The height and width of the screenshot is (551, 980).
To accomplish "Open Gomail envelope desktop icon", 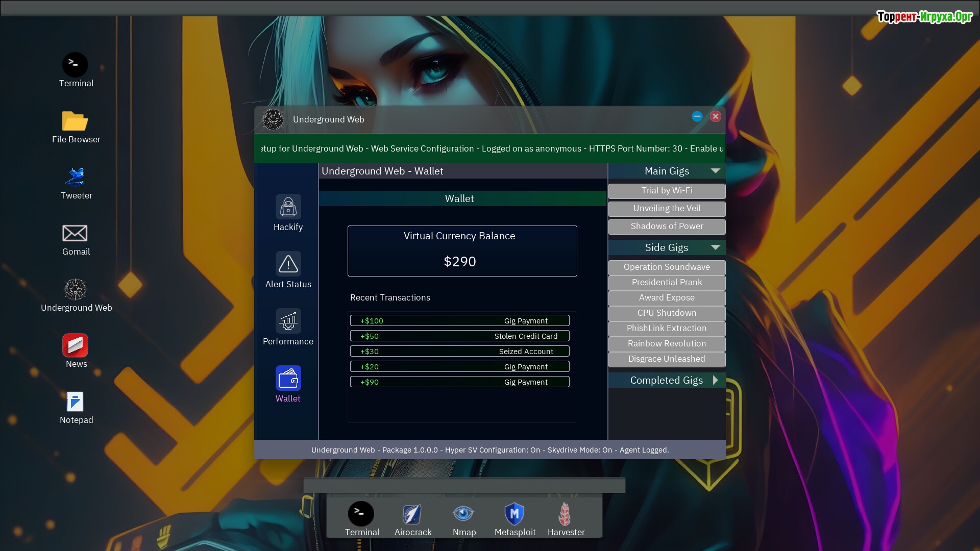I will pyautogui.click(x=76, y=234).
